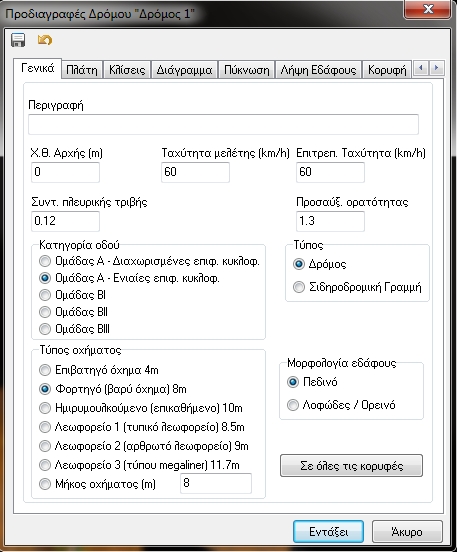This screenshot has height=552, width=457.
Task: Click the Περιγραφή text field
Action: tap(224, 124)
